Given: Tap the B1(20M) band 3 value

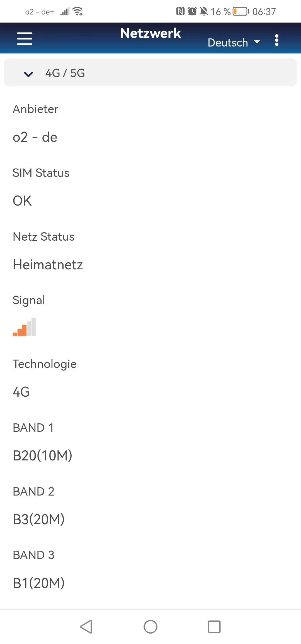Looking at the screenshot, I should tap(39, 583).
